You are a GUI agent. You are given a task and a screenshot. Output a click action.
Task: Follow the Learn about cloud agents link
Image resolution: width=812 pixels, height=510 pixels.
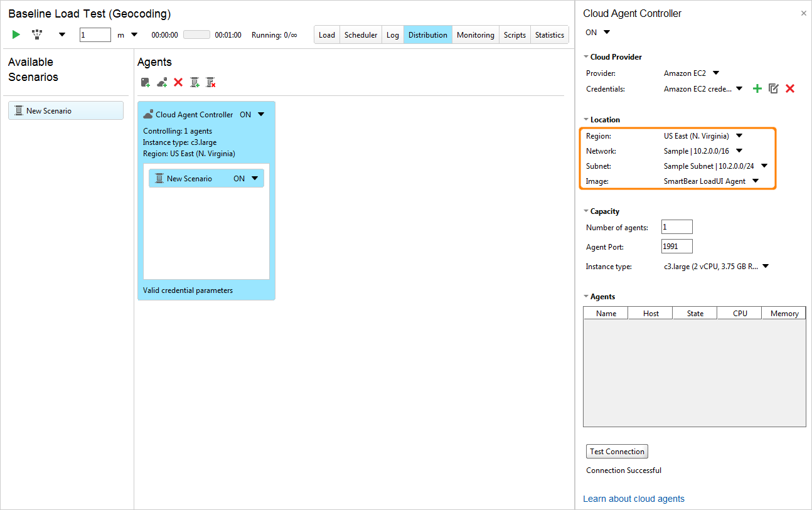[x=633, y=498]
